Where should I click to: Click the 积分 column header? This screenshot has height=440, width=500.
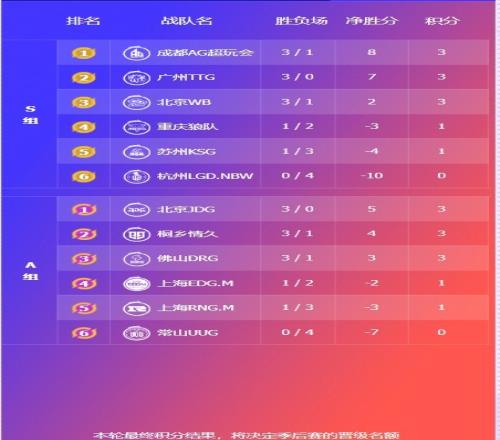442,21
